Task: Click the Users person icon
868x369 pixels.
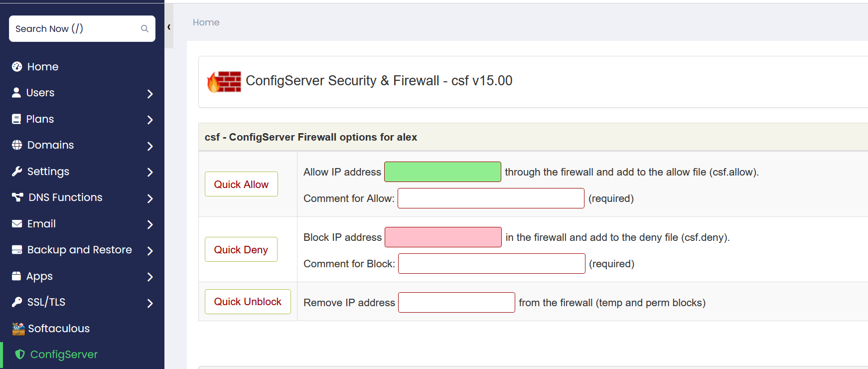Action: click(x=16, y=93)
